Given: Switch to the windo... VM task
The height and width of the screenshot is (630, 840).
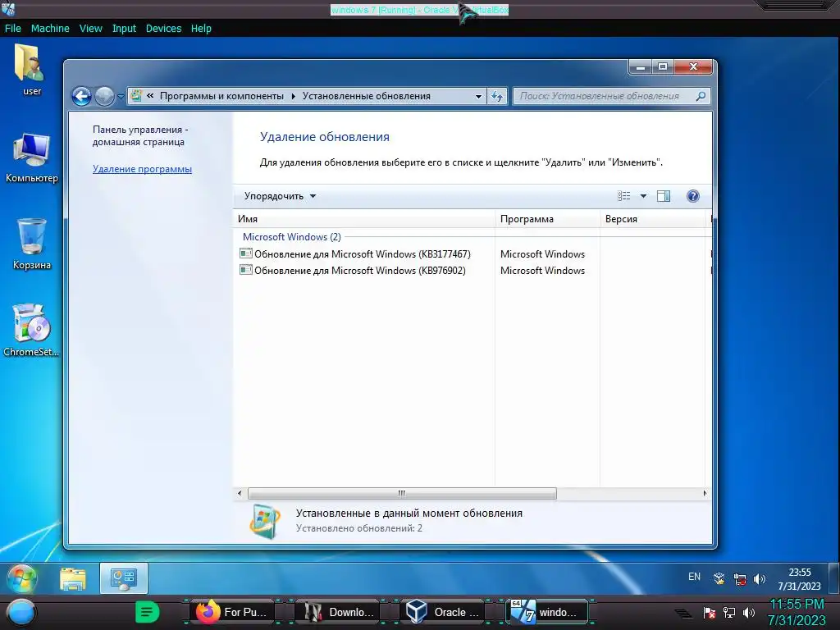Looking at the screenshot, I should (546, 612).
